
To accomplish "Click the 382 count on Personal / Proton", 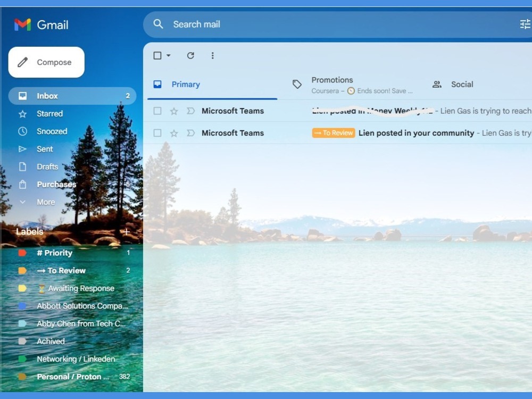I will pyautogui.click(x=124, y=377).
